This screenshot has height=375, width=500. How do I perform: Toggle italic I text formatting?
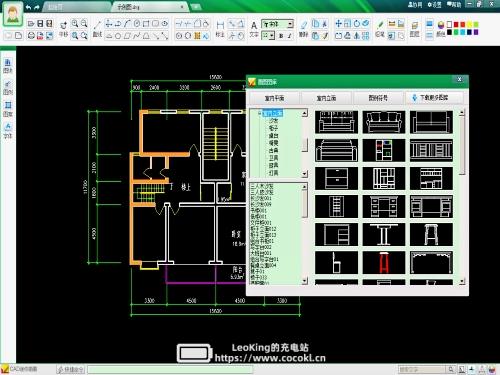tap(290, 36)
